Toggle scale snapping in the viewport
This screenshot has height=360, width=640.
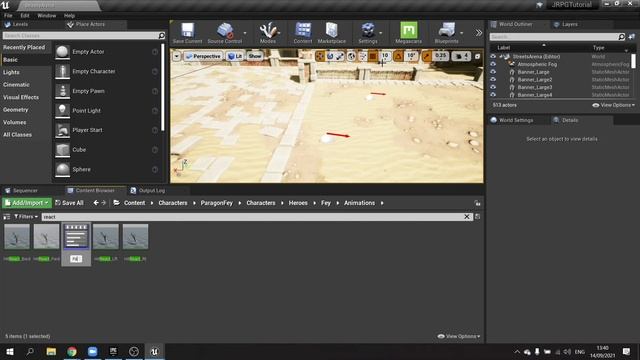pyautogui.click(x=427, y=56)
